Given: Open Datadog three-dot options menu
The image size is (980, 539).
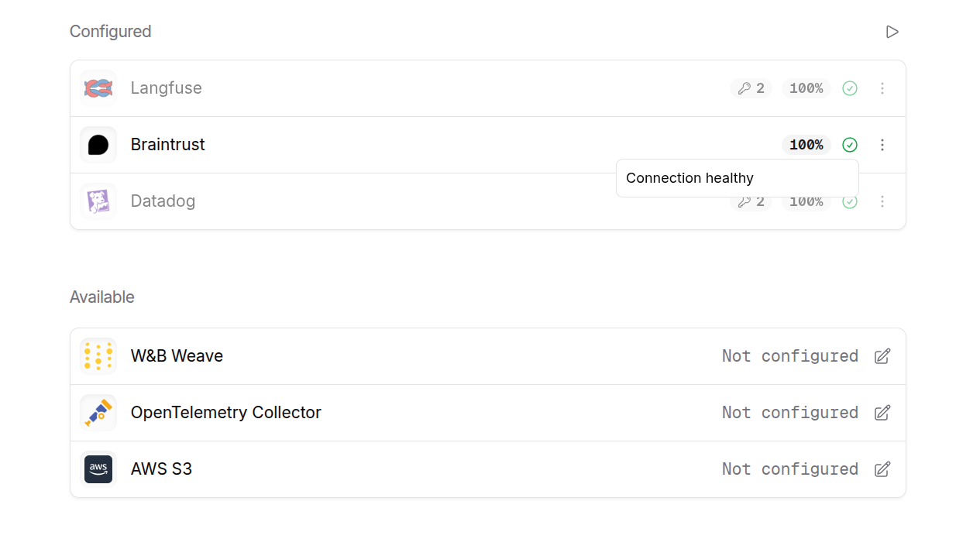Looking at the screenshot, I should pyautogui.click(x=882, y=201).
